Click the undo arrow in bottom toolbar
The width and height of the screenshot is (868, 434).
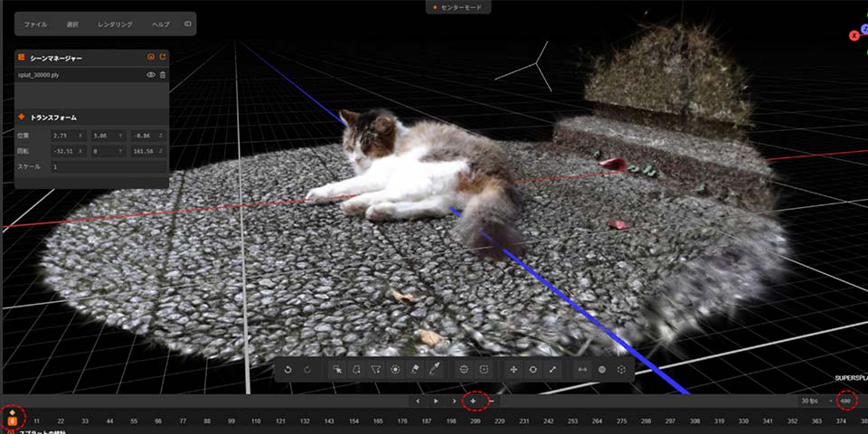(288, 370)
